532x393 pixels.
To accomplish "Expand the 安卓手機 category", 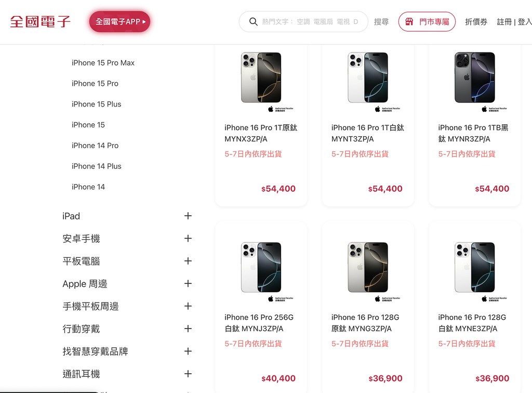I will [x=188, y=239].
